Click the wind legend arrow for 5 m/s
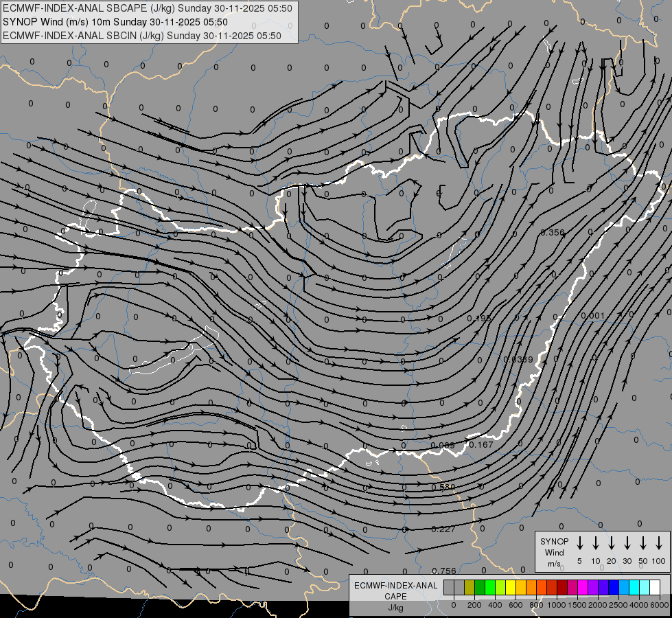672x618 pixels. click(579, 543)
